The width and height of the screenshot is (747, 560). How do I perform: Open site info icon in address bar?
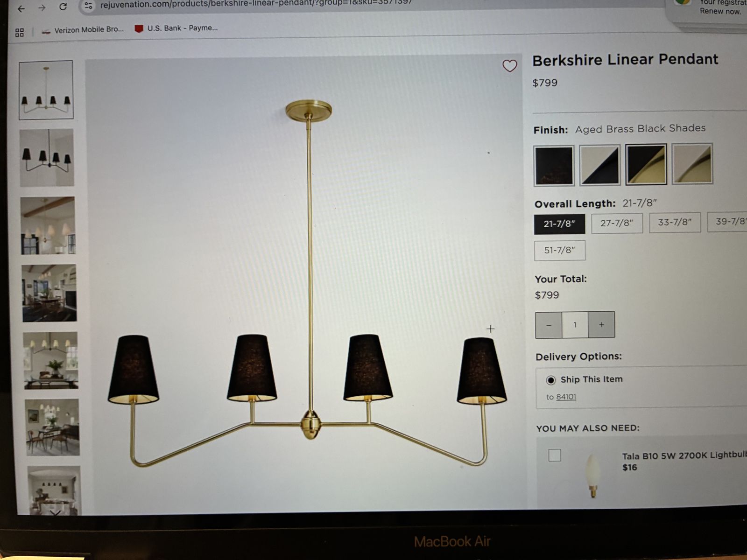88,6
